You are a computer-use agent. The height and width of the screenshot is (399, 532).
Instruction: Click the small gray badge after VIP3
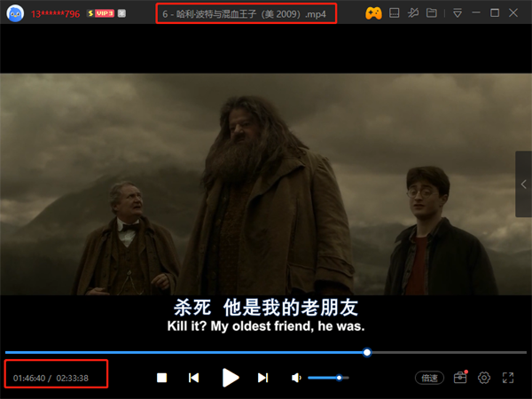[x=121, y=13]
